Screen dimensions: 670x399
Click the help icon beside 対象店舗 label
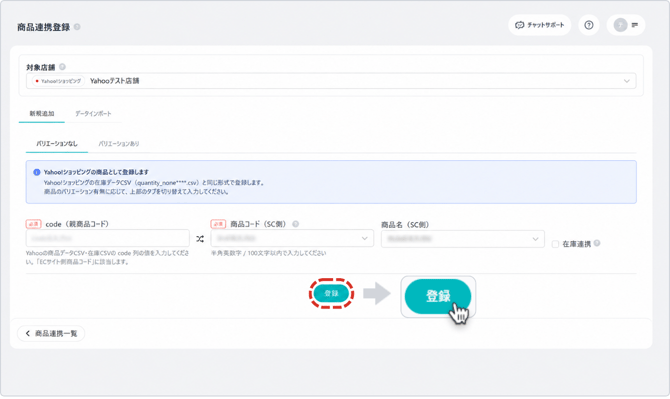click(x=62, y=67)
